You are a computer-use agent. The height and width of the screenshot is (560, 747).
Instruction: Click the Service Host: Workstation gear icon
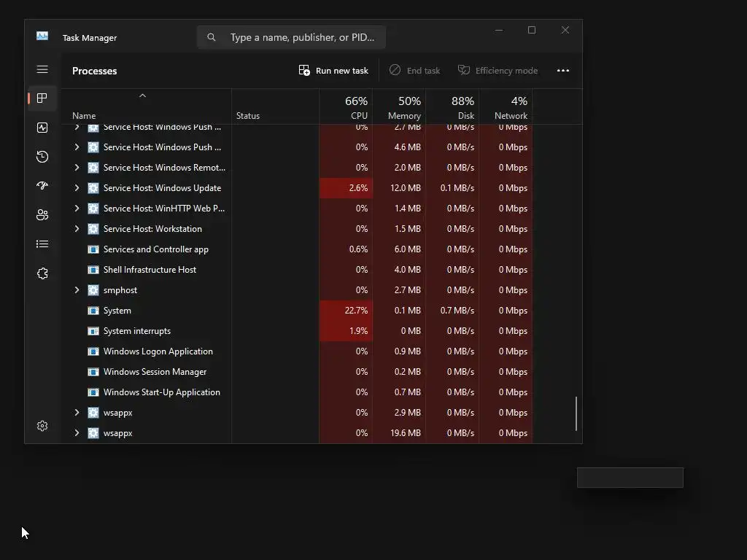(x=93, y=229)
